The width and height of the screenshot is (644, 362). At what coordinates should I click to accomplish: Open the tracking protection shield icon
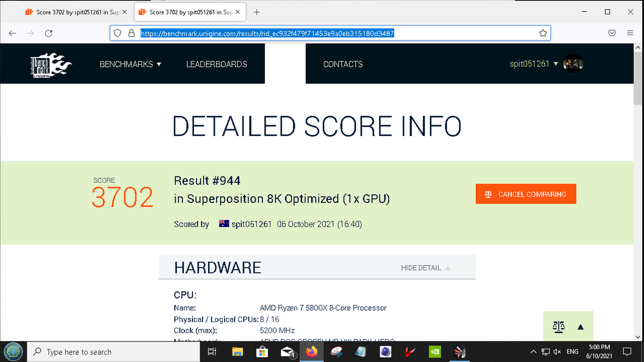[x=117, y=33]
